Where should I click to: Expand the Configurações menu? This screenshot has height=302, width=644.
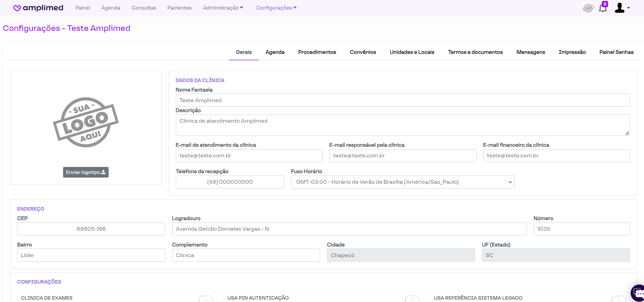coord(276,8)
